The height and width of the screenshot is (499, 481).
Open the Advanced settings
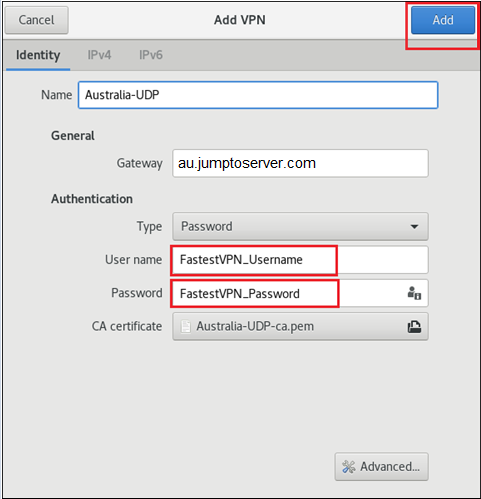point(381,467)
